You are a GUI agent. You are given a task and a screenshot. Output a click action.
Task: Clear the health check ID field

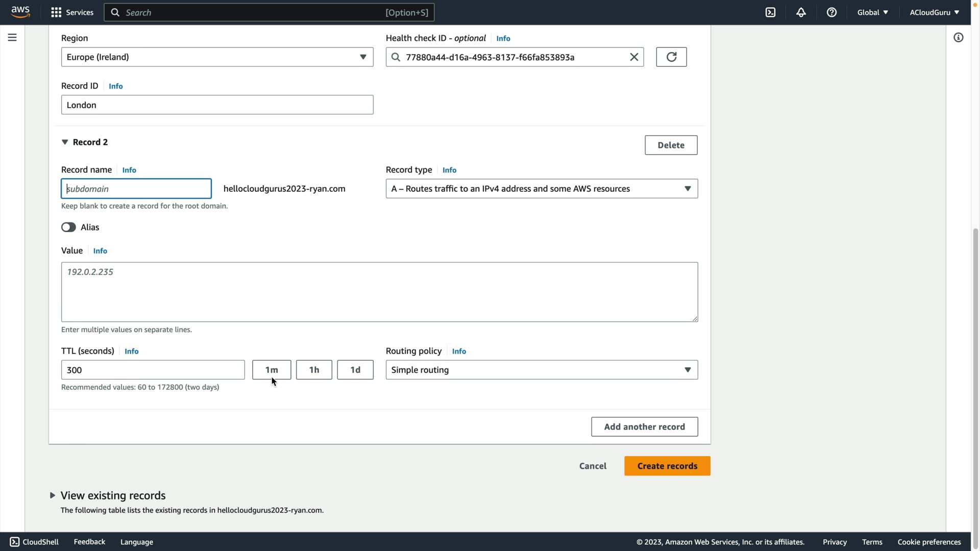634,57
